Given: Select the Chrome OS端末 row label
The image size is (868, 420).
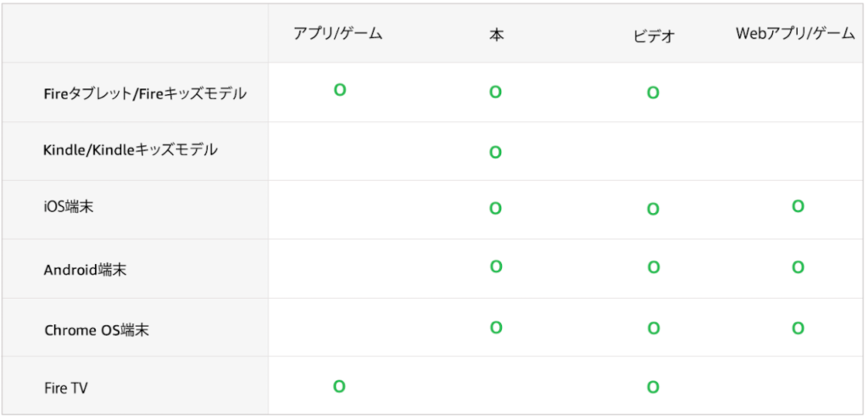Looking at the screenshot, I should point(97,330).
